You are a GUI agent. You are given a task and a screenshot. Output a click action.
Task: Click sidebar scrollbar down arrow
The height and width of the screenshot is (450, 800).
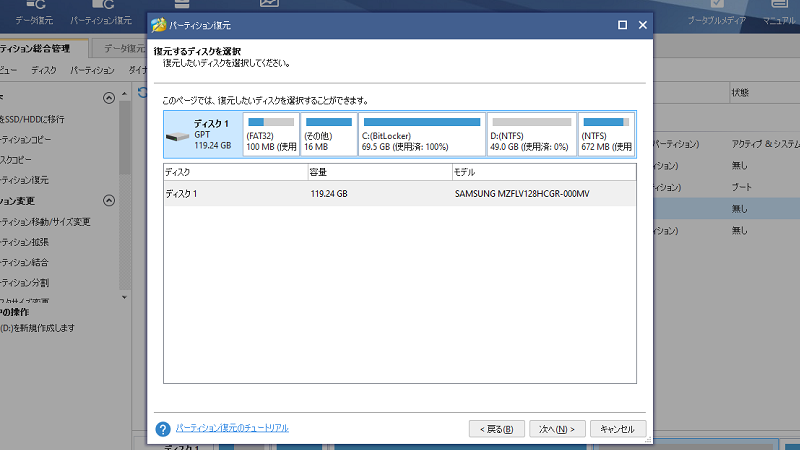(124, 297)
